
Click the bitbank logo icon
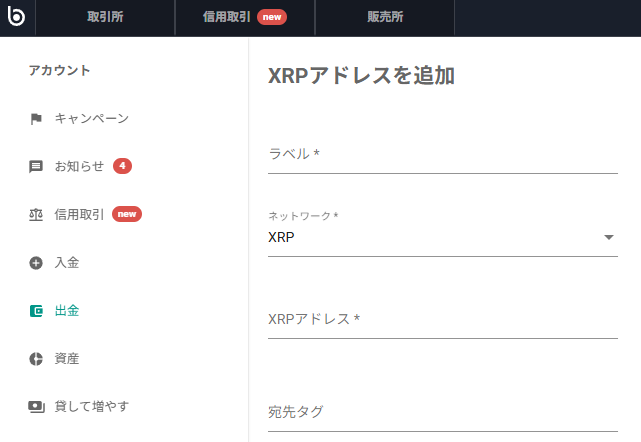click(16, 17)
